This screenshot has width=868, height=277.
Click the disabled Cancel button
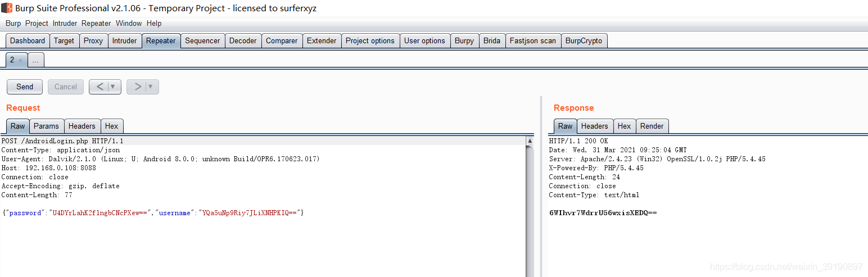click(66, 87)
